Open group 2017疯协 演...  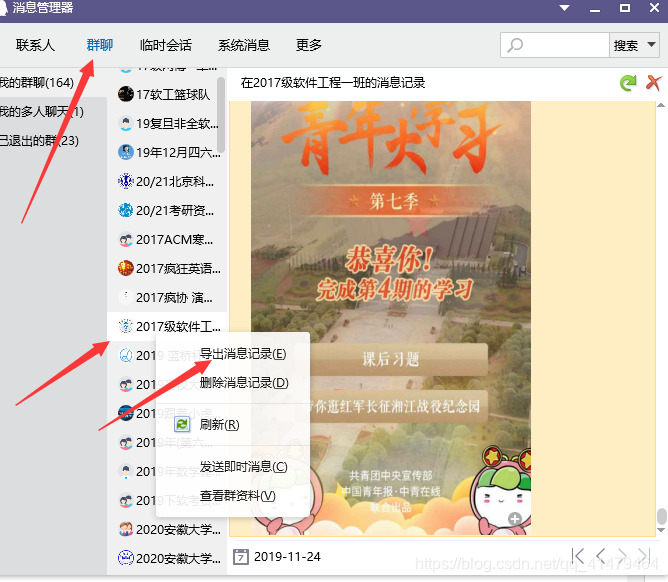coord(167,297)
